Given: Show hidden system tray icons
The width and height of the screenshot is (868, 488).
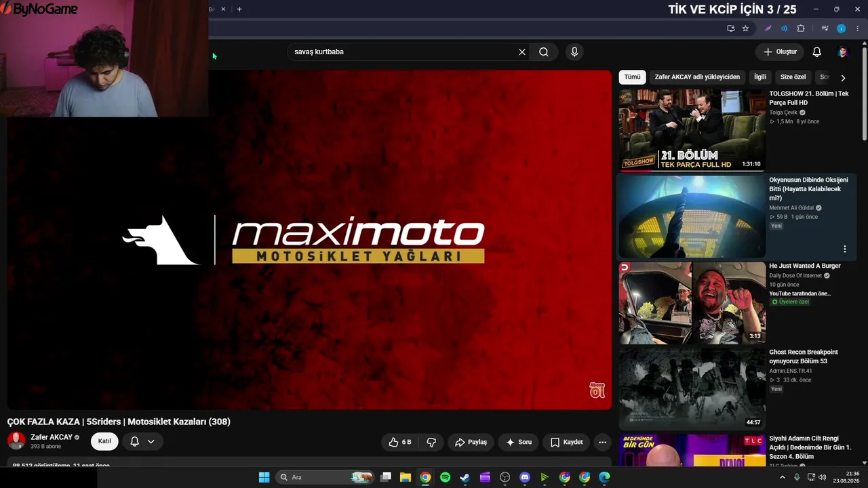Looking at the screenshot, I should pyautogui.click(x=782, y=477).
